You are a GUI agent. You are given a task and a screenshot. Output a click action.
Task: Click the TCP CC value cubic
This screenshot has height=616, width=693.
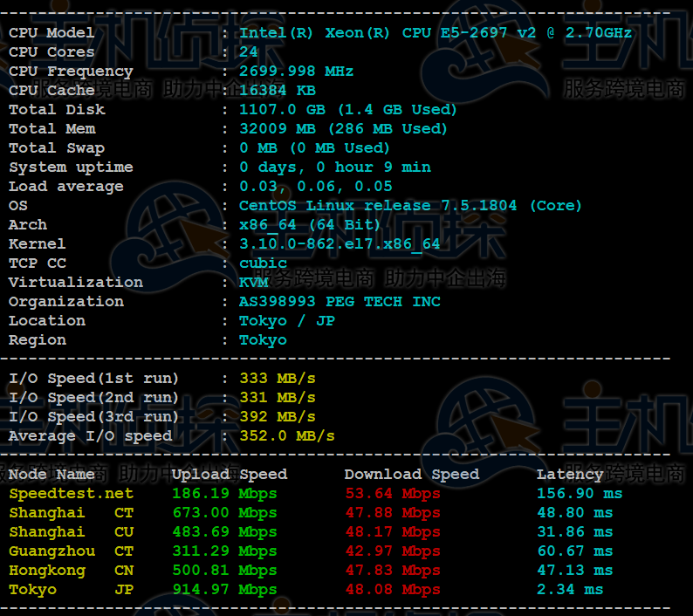(263, 264)
